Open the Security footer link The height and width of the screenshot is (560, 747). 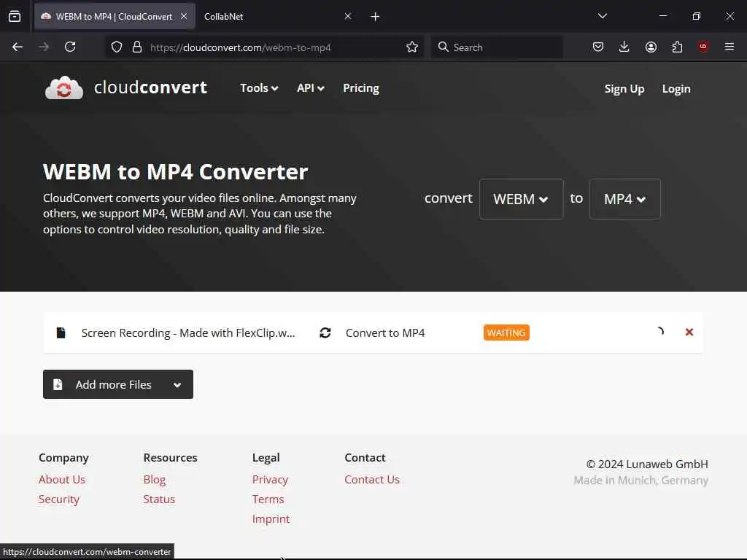(x=59, y=499)
